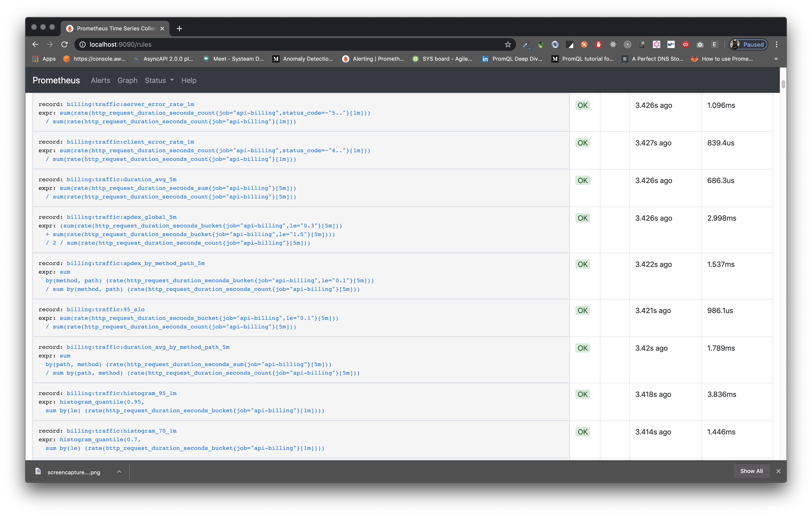Go to the Graph page

tap(128, 80)
